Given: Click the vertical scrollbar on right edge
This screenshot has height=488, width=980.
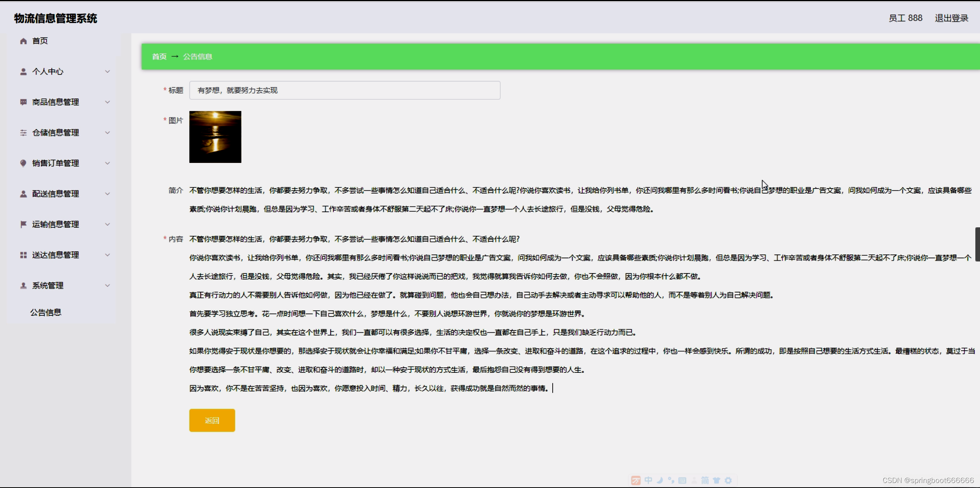Looking at the screenshot, I should pos(977,244).
